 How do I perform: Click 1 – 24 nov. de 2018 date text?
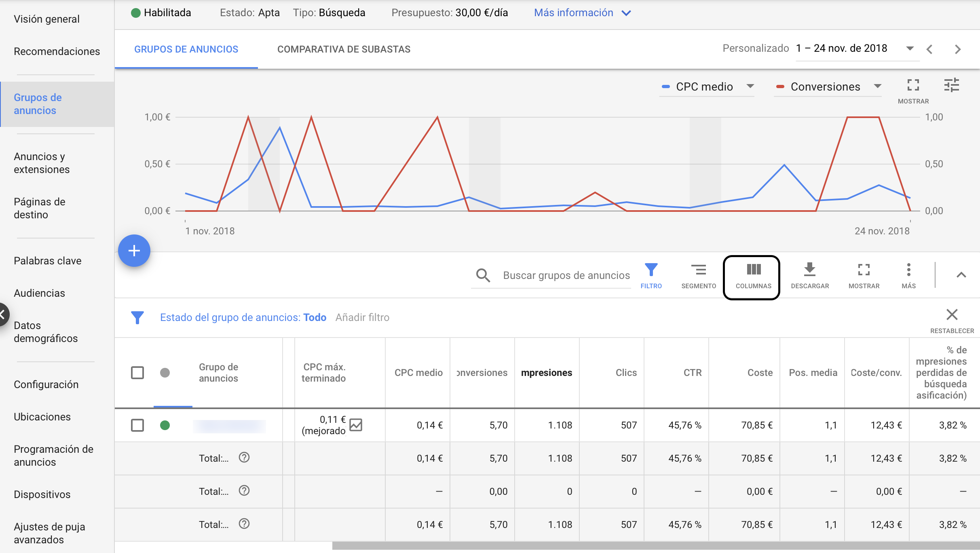click(x=842, y=49)
